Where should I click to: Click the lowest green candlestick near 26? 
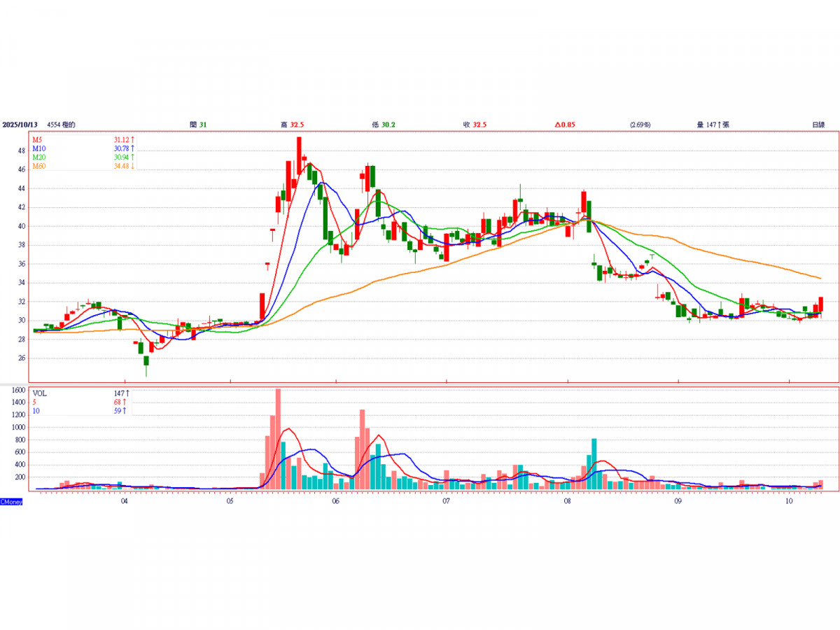point(146,360)
